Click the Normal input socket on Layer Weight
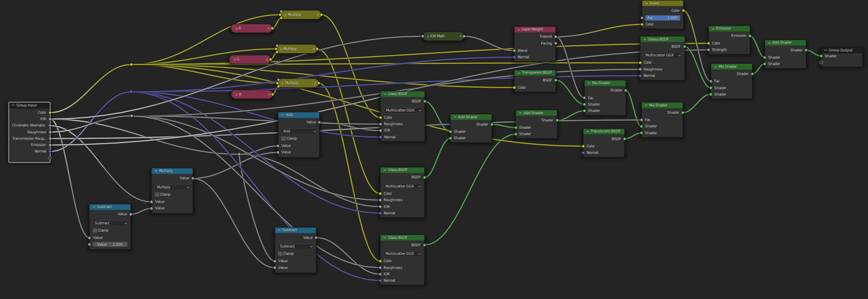Screen dimensions: 868x299 tap(514, 57)
